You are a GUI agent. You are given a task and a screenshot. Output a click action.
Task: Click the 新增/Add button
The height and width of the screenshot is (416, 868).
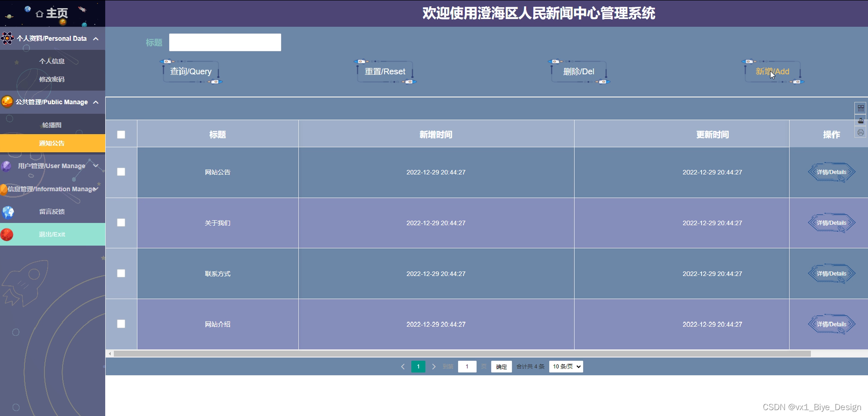click(x=773, y=72)
